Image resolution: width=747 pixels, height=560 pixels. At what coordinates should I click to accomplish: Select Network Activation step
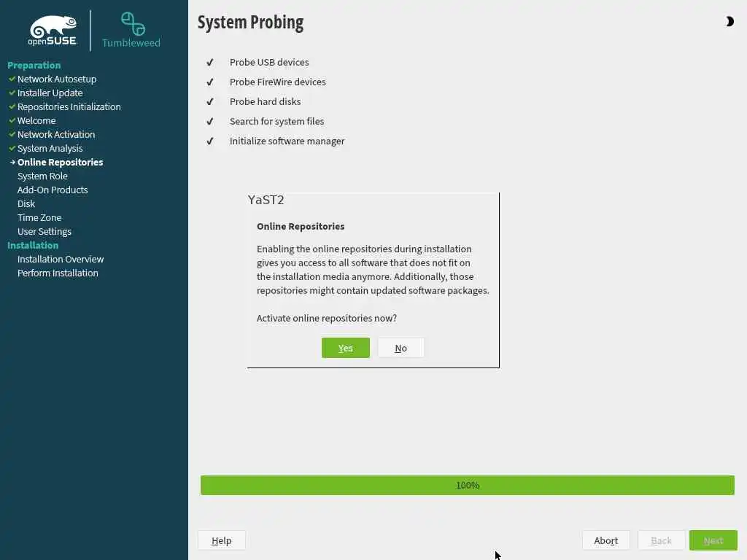click(56, 134)
